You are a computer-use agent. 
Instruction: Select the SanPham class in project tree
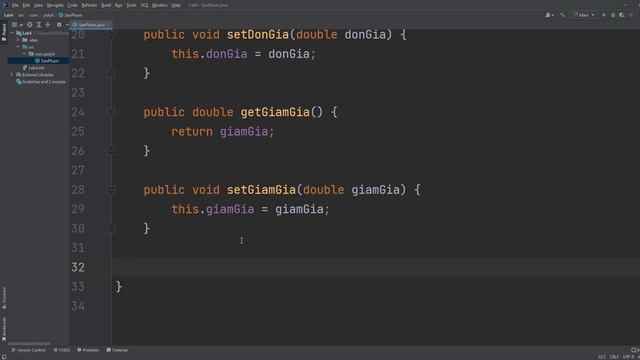(47, 61)
